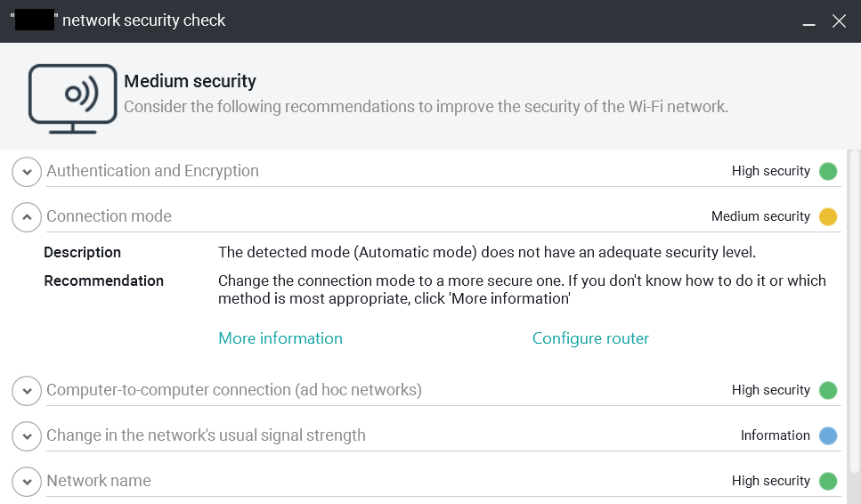Click the vertical scrollbar on right
Screen dimensions: 861x504
(x=854, y=312)
